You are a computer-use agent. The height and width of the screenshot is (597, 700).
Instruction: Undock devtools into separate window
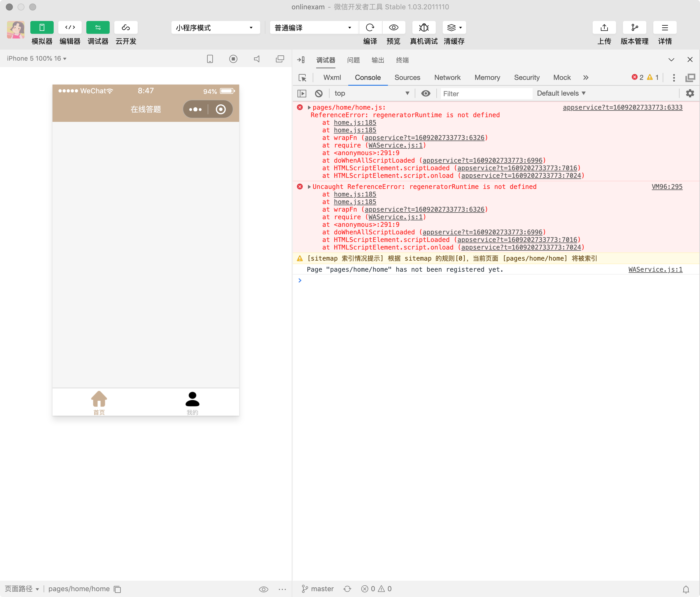(690, 78)
